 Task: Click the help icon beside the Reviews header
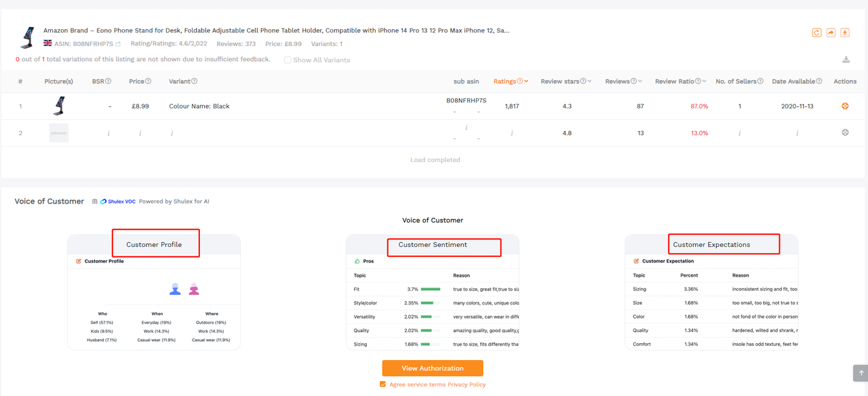click(634, 81)
